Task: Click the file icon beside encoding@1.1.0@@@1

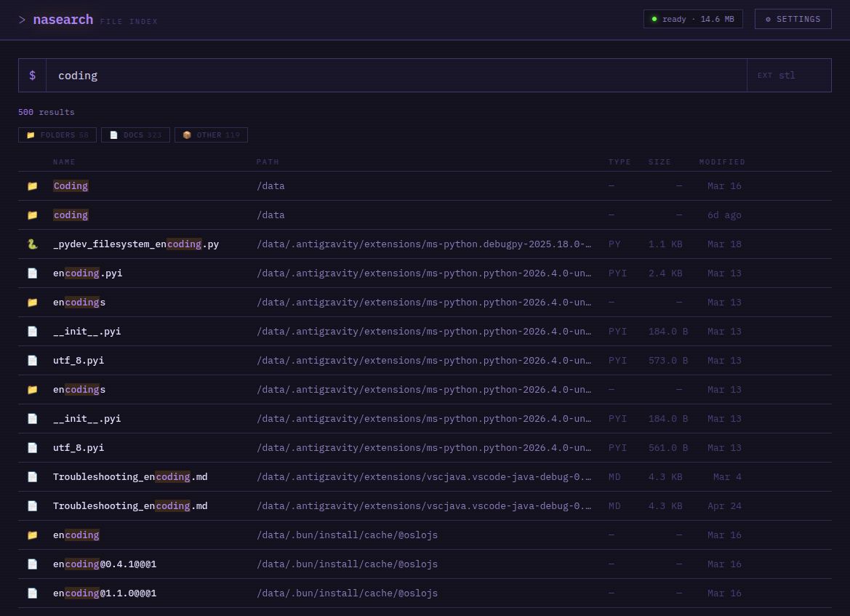Action: (33, 593)
